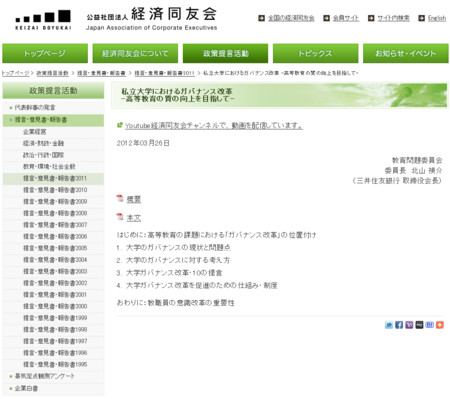Click date text 2012年03月26日
Screen dimensions: 450x399
[x=143, y=143]
